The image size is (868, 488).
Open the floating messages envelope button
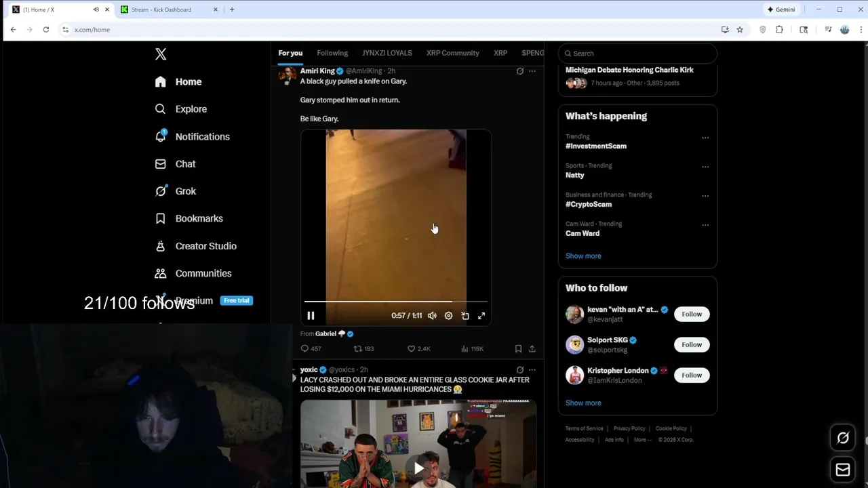843,470
